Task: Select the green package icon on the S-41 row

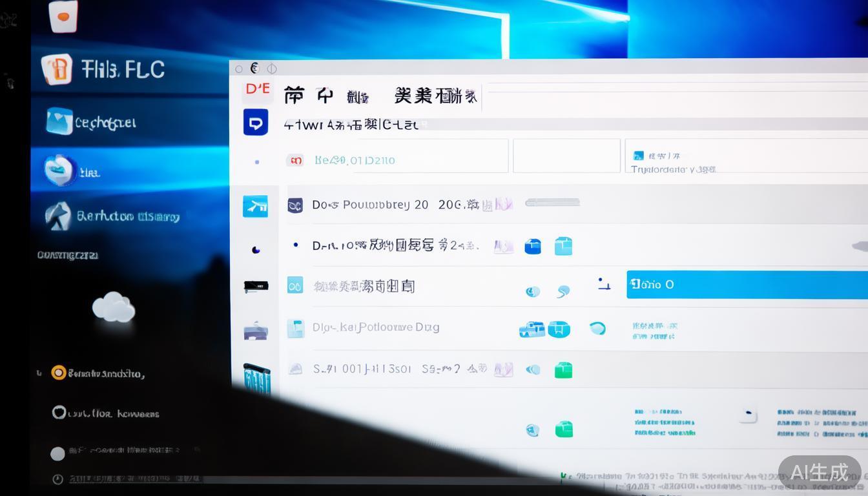Action: (x=563, y=369)
